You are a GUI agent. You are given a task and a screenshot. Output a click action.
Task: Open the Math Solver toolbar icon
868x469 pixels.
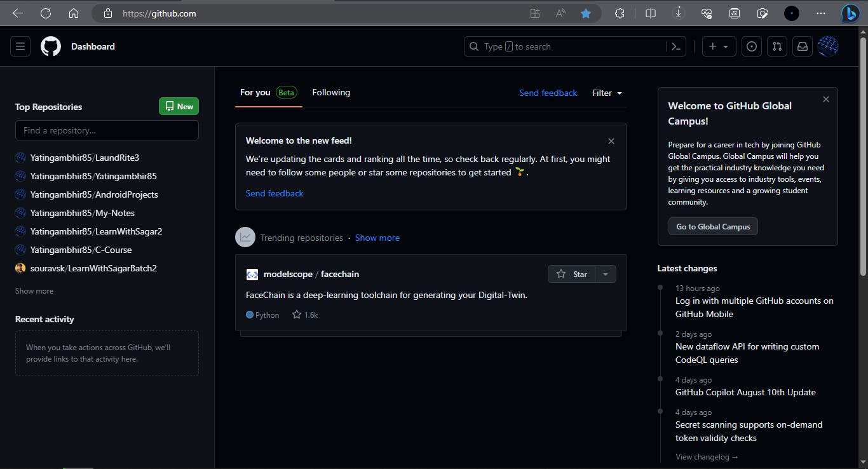[735, 13]
